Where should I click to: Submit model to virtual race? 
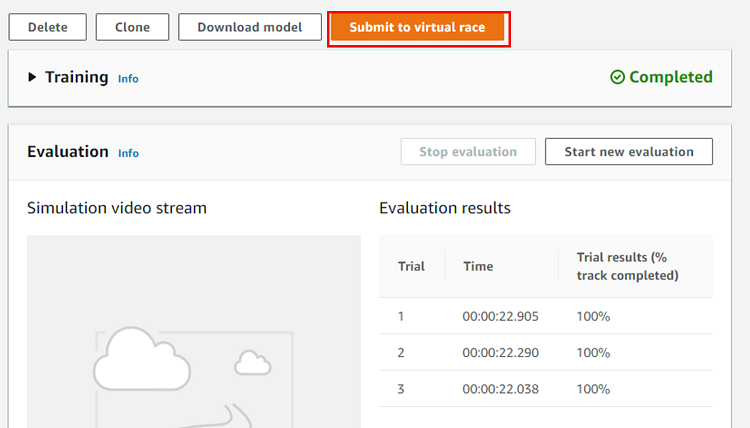tap(417, 27)
